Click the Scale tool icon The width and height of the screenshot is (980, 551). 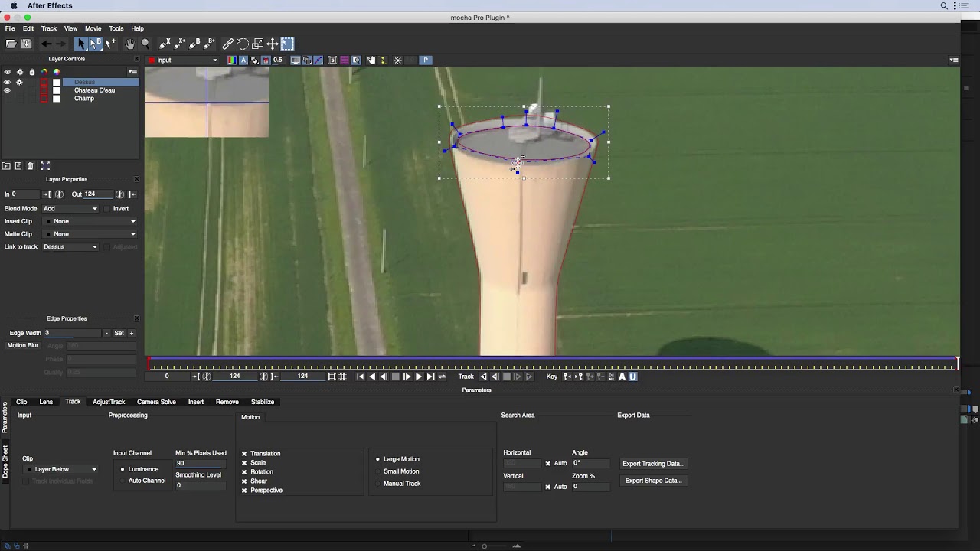pyautogui.click(x=258, y=44)
